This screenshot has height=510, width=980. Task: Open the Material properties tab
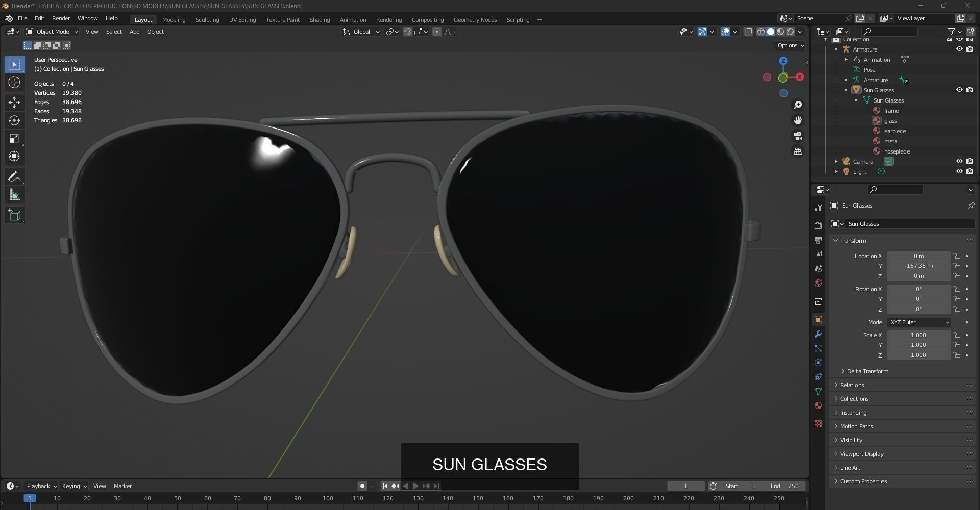pyautogui.click(x=818, y=405)
